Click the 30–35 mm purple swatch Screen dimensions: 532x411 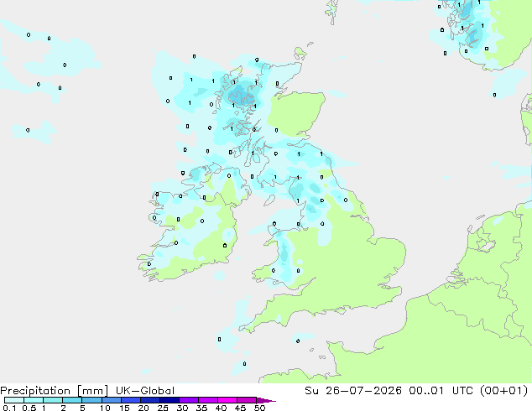(188, 400)
